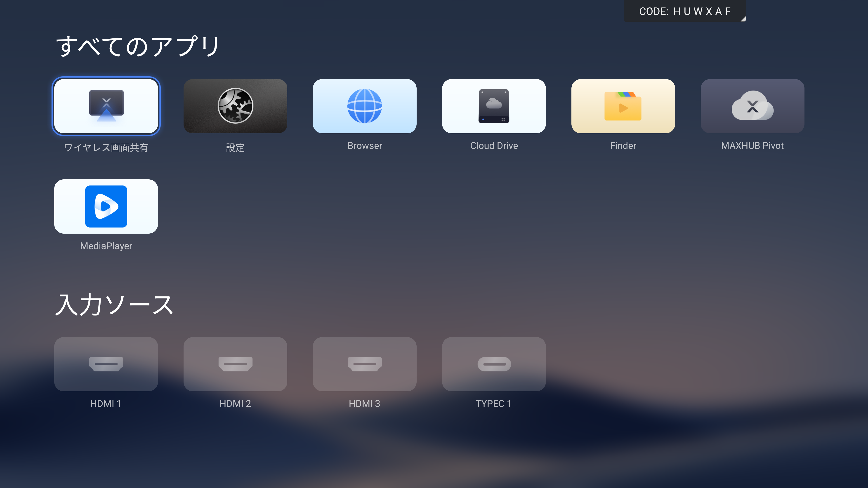
Task: Switch to HDMI 2 input source
Action: 235,364
